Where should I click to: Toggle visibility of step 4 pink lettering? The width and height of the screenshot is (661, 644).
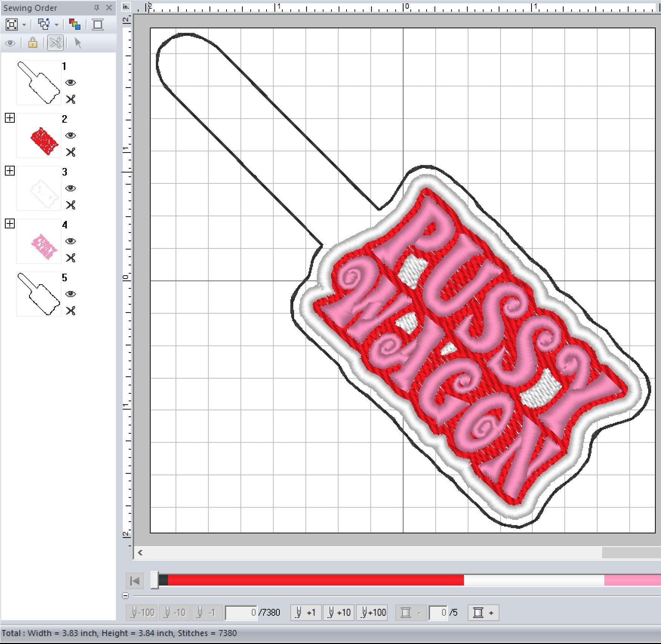(x=71, y=241)
